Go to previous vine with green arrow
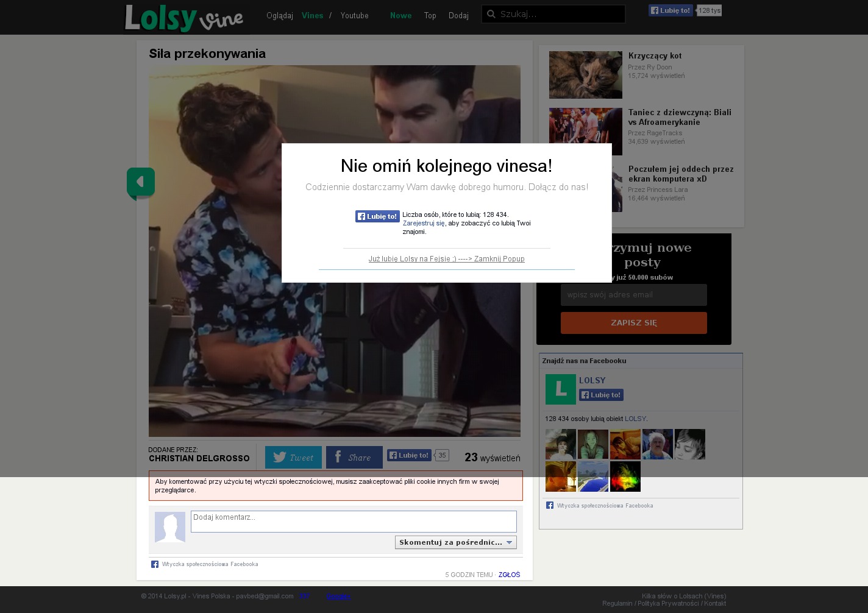 click(x=140, y=182)
